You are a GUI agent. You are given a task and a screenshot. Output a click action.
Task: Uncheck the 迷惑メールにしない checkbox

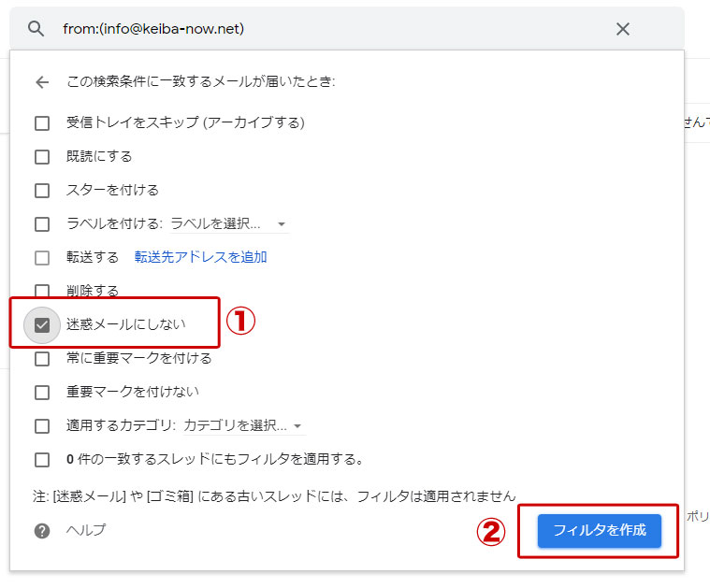(42, 324)
